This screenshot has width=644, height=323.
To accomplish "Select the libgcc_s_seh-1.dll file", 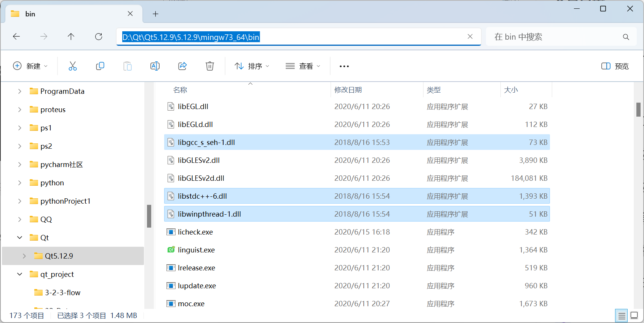I will 357,142.
